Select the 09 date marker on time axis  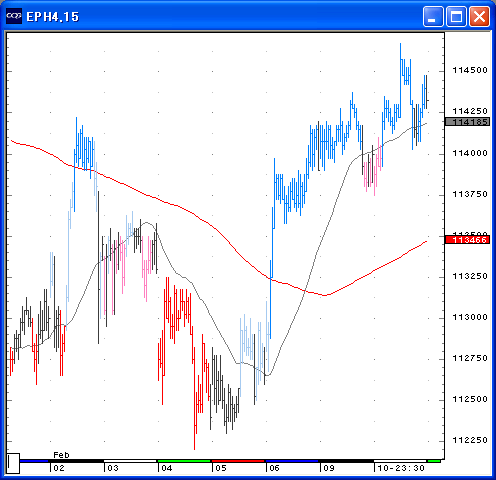(329, 468)
